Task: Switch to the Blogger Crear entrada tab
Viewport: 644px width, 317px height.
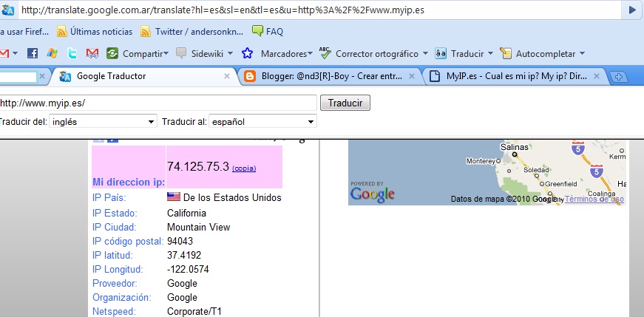Action: pyautogui.click(x=331, y=76)
